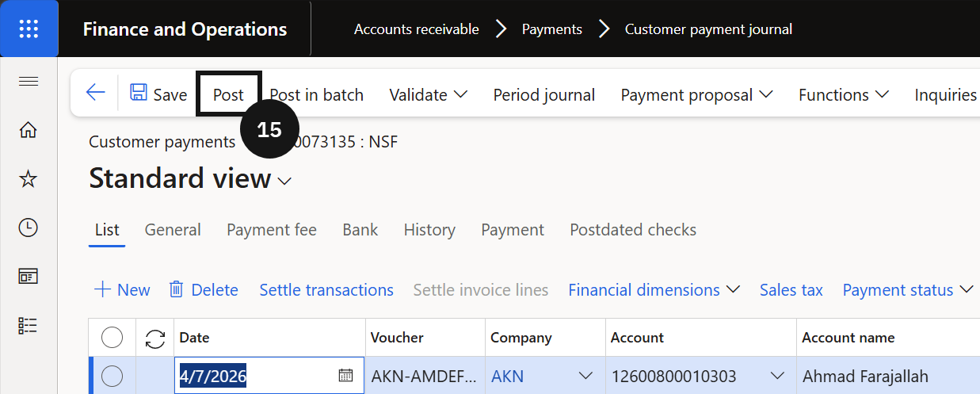Screen dimensions: 980x394
Task: Click Post in batch
Action: pyautogui.click(x=316, y=94)
